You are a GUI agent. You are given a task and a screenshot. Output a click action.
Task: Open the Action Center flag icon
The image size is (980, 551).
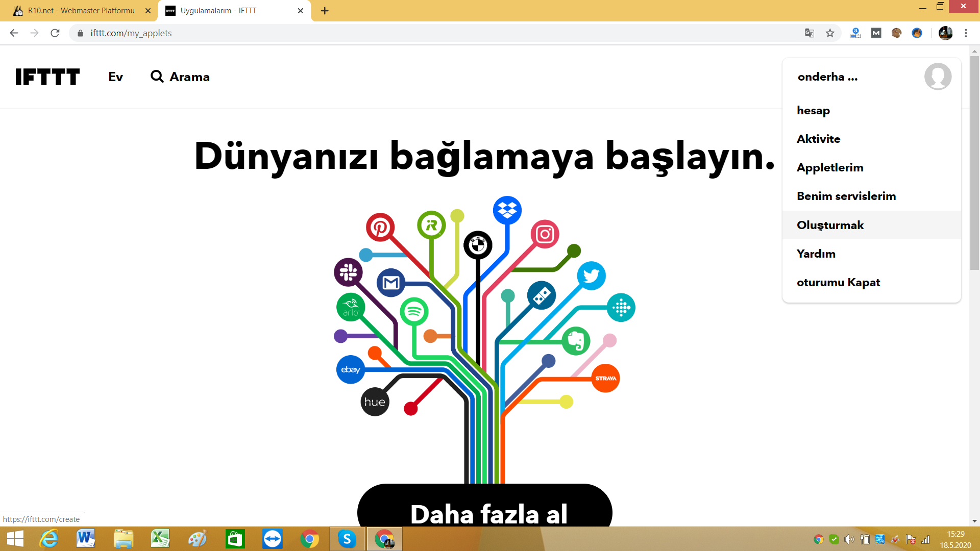pos(911,539)
